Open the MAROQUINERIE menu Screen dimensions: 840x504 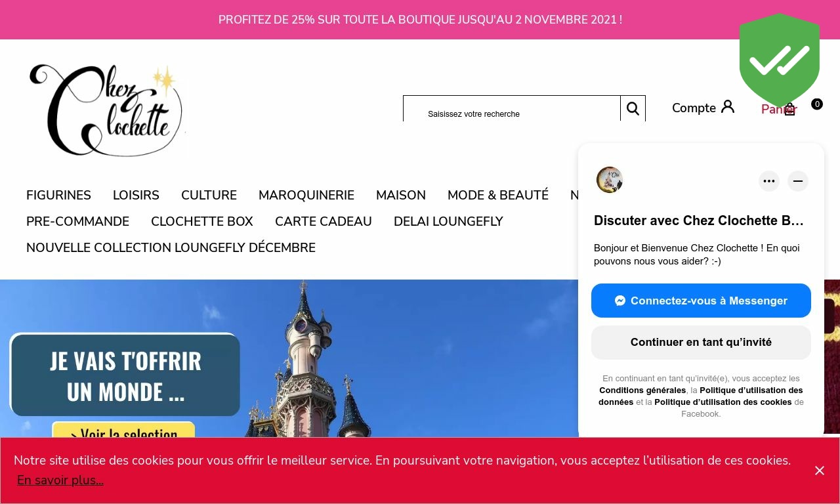click(x=306, y=195)
